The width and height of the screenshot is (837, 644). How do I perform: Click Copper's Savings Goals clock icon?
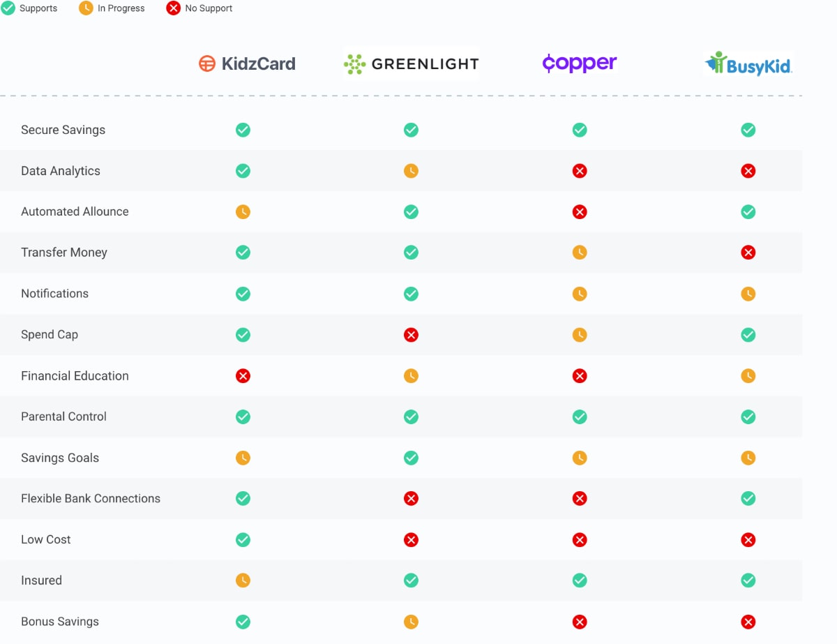(580, 458)
